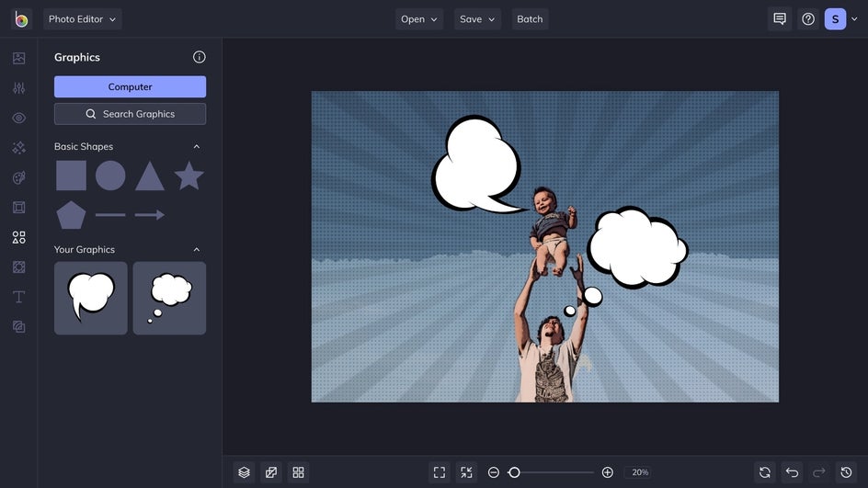The height and width of the screenshot is (488, 868).
Task: Select the thought cloud on the canvas
Action: click(636, 247)
